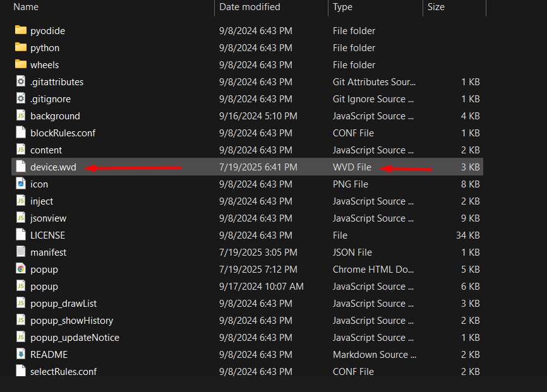Click the content JS file icon

(x=21, y=150)
